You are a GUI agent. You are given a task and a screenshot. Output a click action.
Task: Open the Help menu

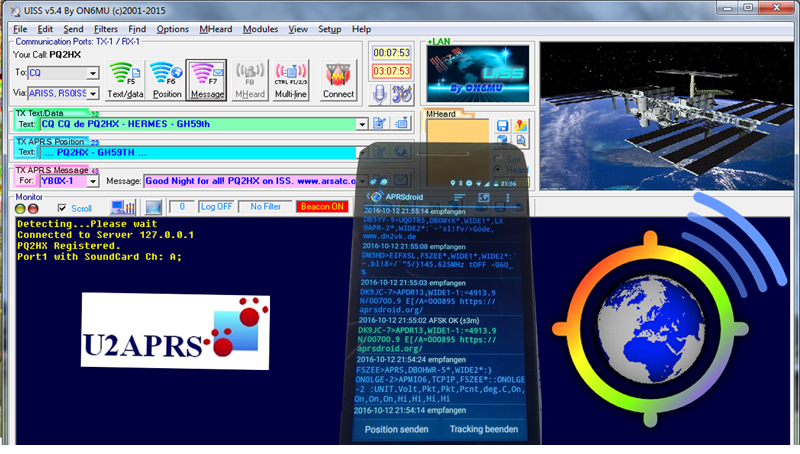pyautogui.click(x=361, y=29)
